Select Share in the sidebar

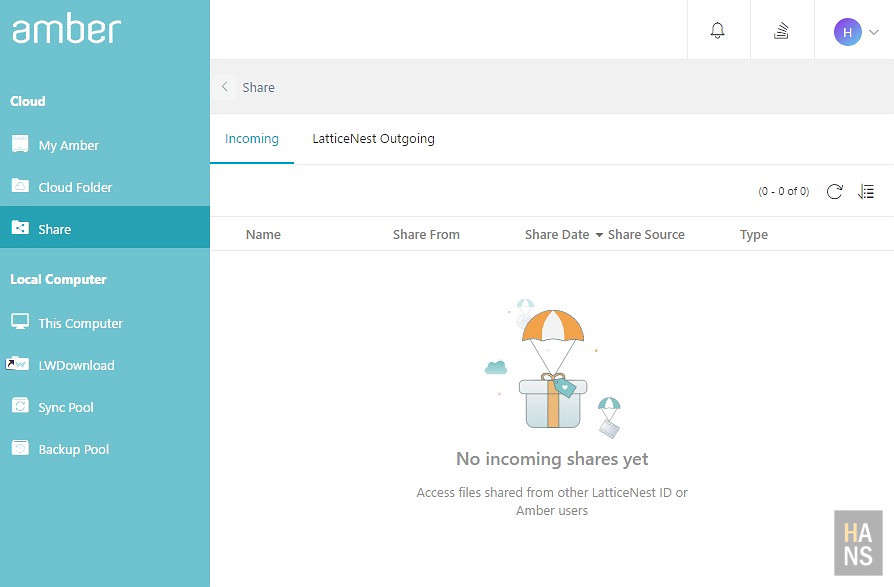[x=105, y=227]
